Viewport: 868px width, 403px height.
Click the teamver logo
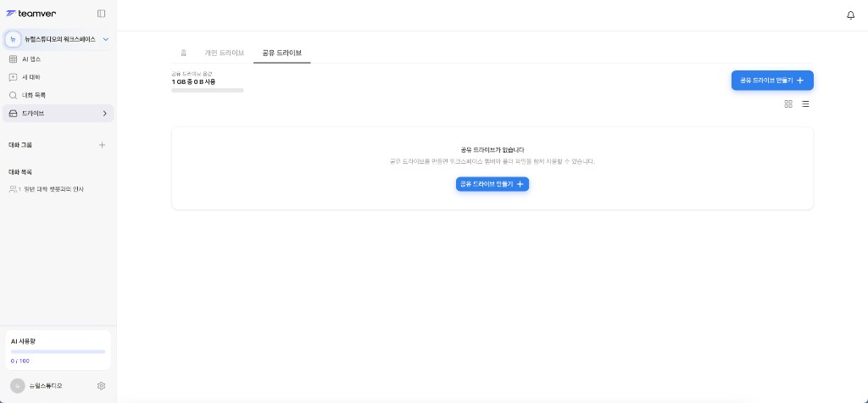click(31, 14)
